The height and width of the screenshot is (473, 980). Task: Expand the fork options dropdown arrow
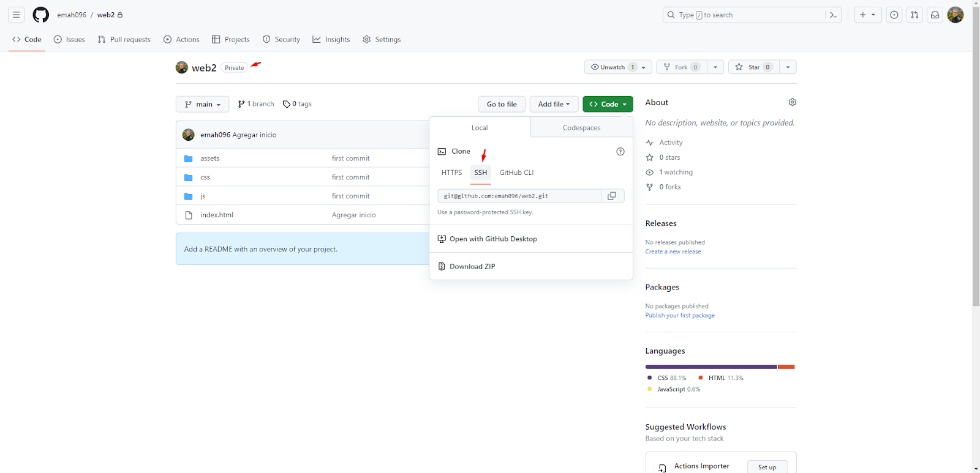(x=715, y=67)
